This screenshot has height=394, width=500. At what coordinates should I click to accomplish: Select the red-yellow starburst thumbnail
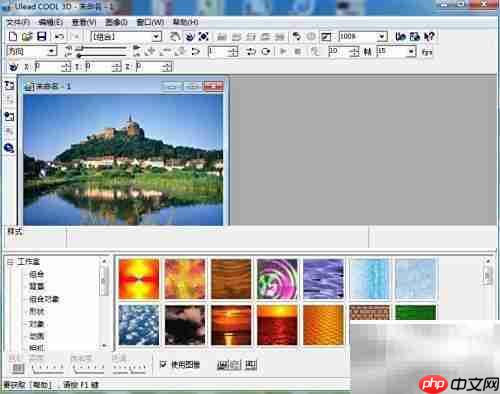coord(139,279)
